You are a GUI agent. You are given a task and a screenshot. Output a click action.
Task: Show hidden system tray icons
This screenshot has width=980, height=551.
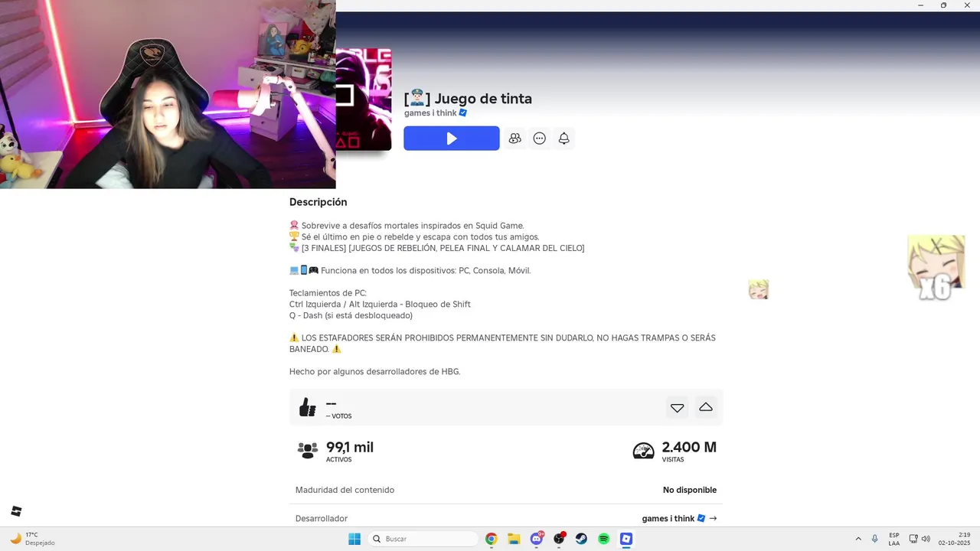pos(858,539)
